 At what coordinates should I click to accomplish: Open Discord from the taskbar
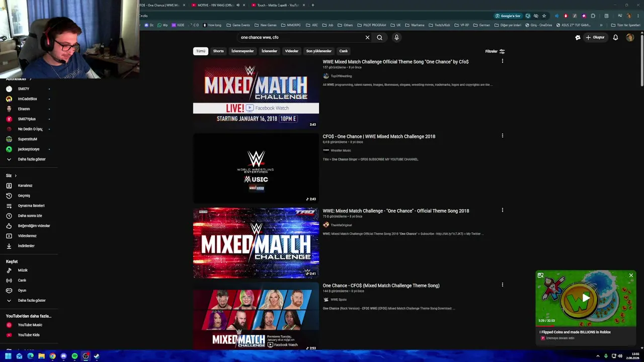(63, 356)
